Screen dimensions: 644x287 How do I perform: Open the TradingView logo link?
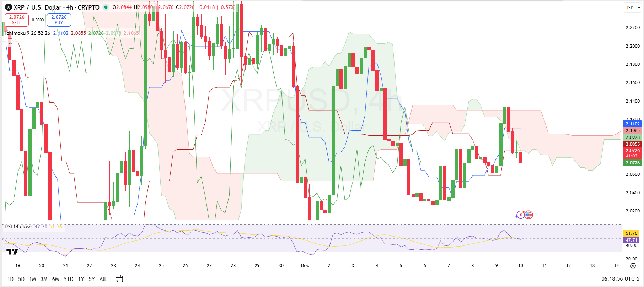[12, 251]
